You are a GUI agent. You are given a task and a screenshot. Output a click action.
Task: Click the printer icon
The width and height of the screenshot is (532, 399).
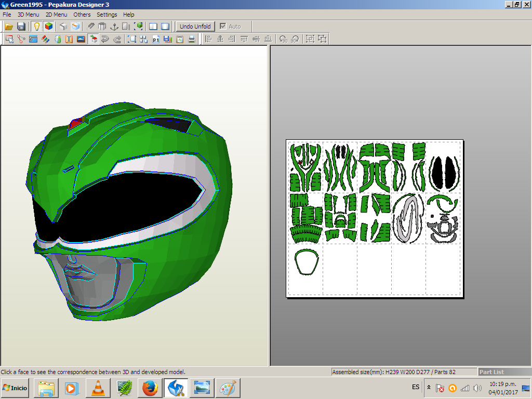(x=192, y=39)
